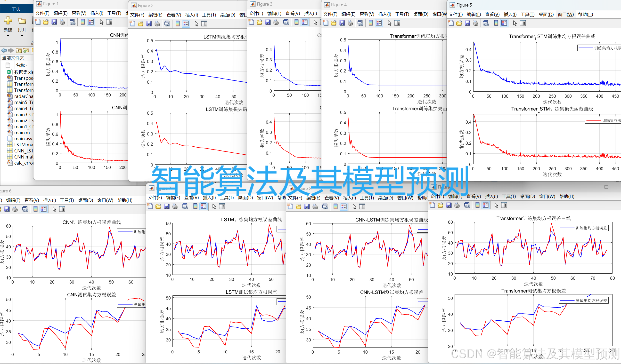Open Property Inspector in Figure 2 toolbar
The image size is (621, 364).
204,24
